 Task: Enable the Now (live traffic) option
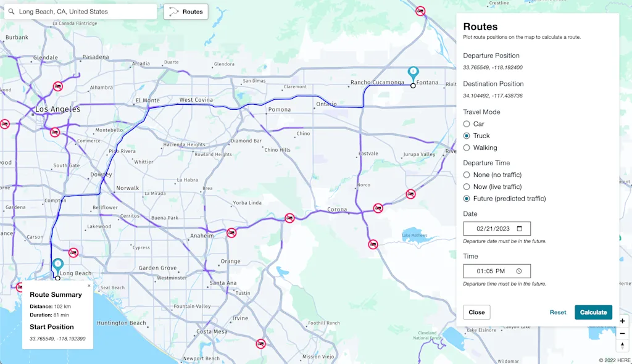(x=467, y=186)
